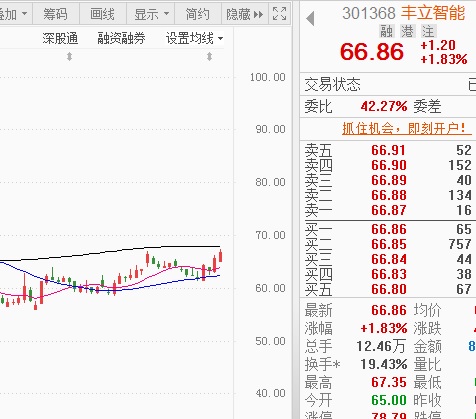
Task: Click stock code 301368
Action: coord(369,13)
